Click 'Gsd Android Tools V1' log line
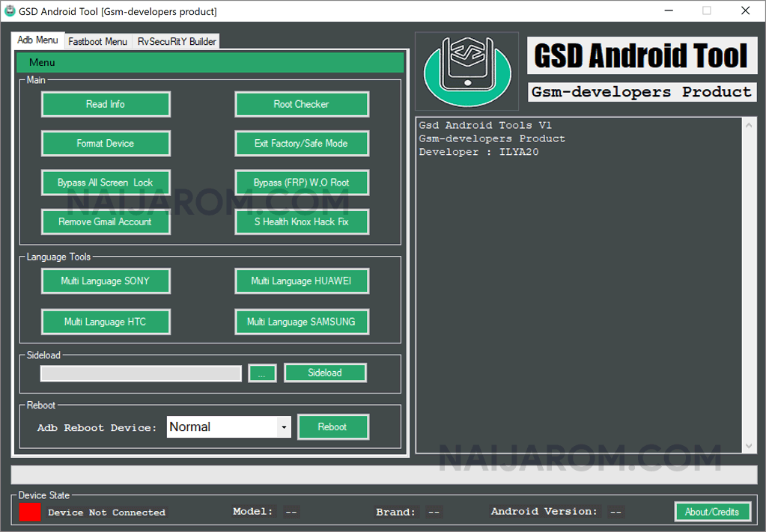 point(485,126)
